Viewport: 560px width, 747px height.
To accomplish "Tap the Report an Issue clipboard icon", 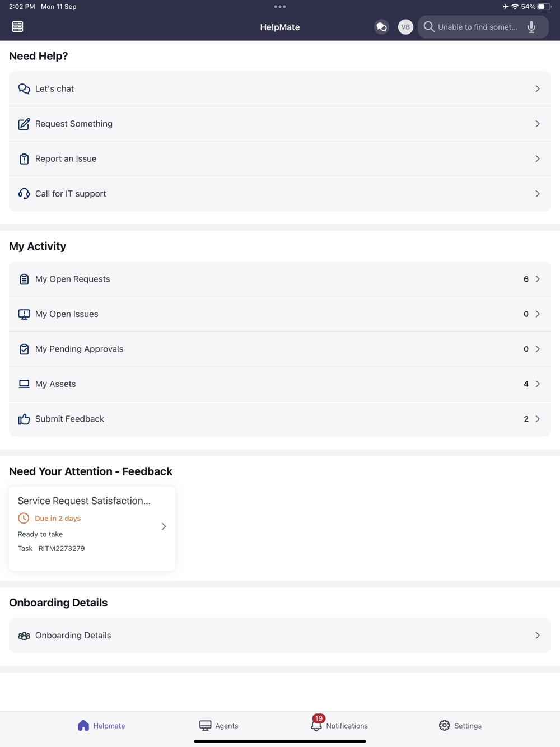I will [x=24, y=159].
